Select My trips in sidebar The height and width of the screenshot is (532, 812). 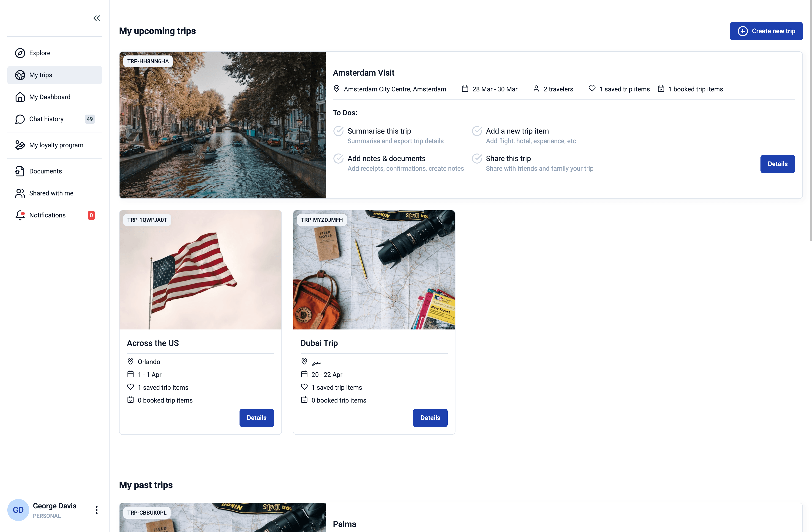tap(54, 75)
